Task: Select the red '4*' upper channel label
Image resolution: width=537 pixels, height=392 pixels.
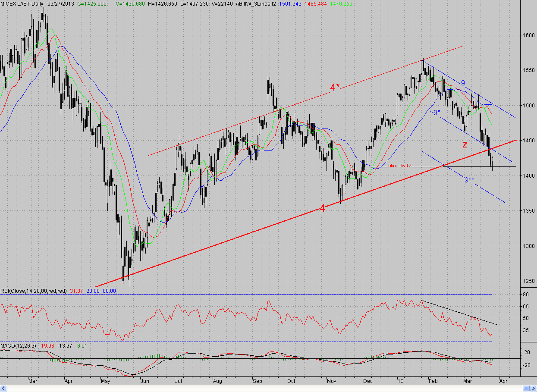Action: coord(335,88)
